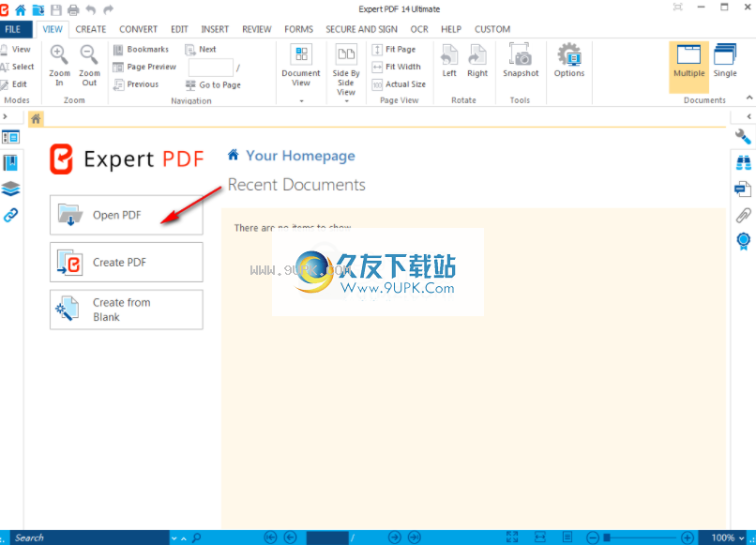This screenshot has height=545, width=756.
Task: Click previous page arrow in status bar
Action: tap(290, 537)
